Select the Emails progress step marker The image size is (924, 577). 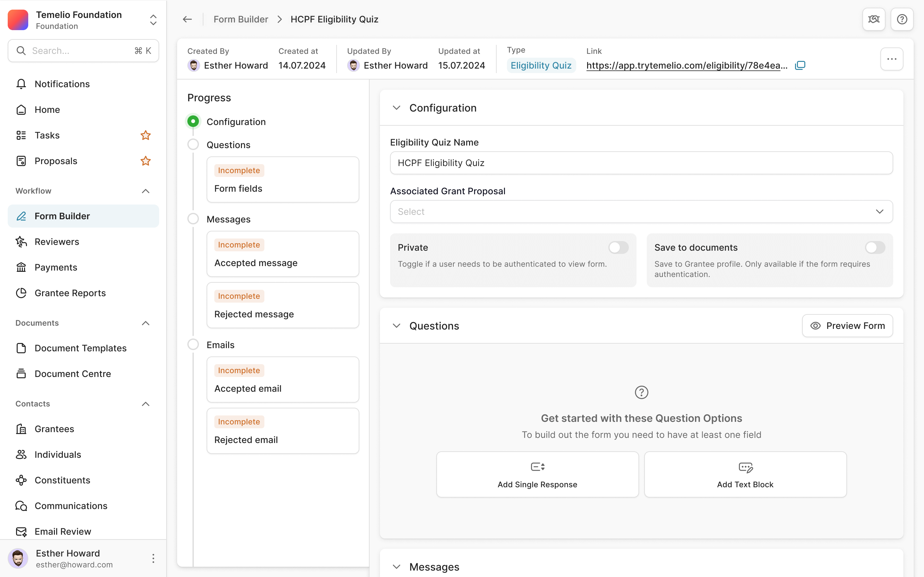[x=193, y=345]
